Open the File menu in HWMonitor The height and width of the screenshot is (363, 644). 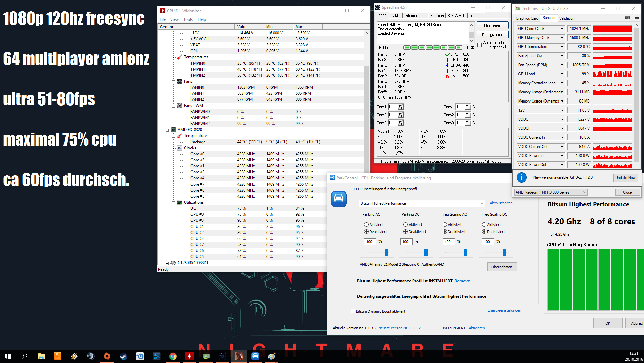[163, 19]
